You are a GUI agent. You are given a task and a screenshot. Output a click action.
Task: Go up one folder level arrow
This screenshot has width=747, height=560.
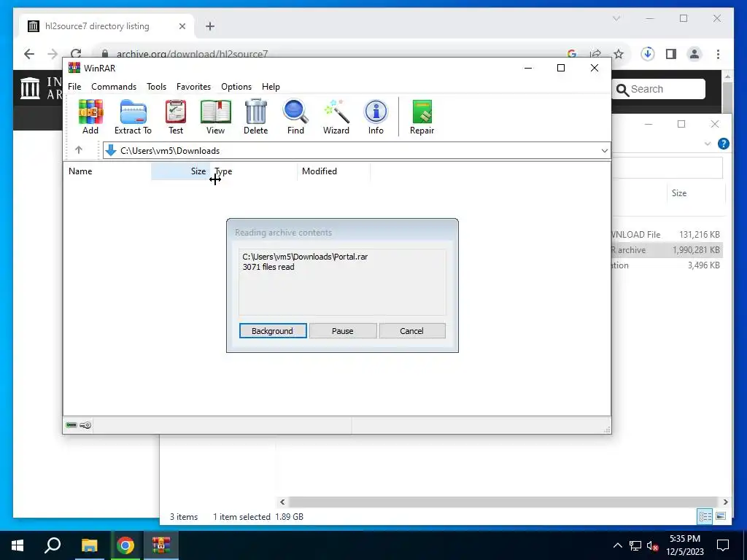click(79, 150)
